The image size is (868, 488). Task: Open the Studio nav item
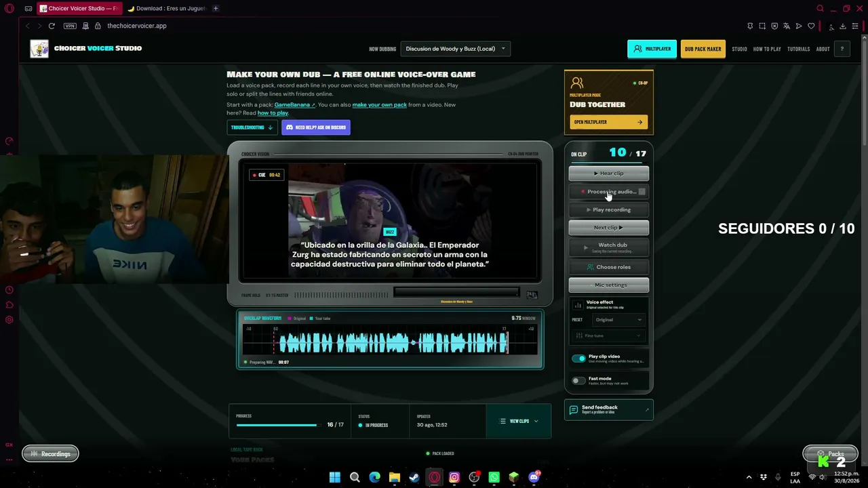click(739, 49)
